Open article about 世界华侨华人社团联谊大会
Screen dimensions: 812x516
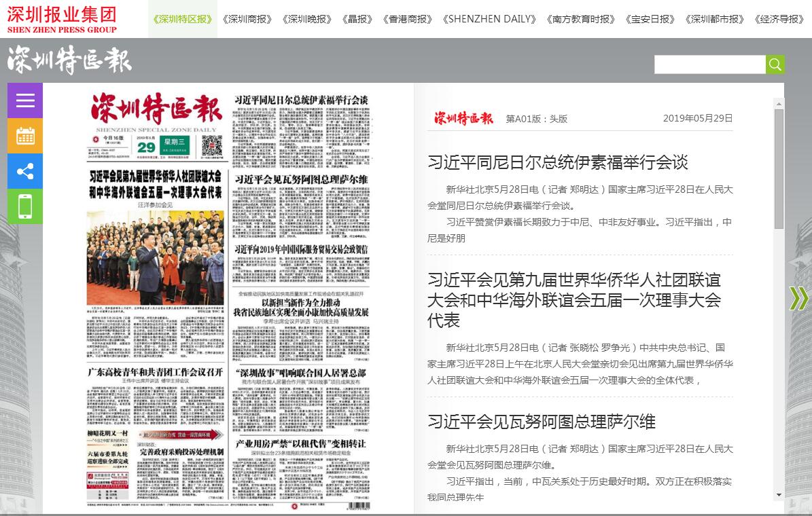pos(573,299)
